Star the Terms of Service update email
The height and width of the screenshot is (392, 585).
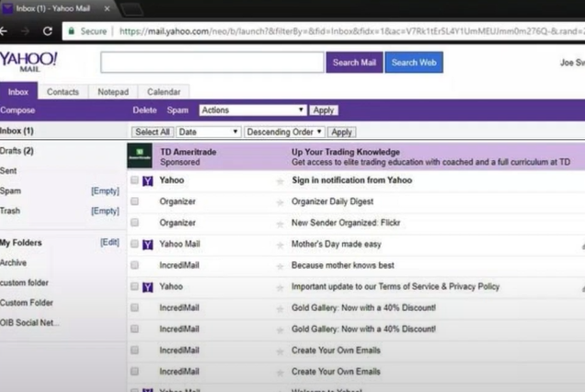(280, 288)
